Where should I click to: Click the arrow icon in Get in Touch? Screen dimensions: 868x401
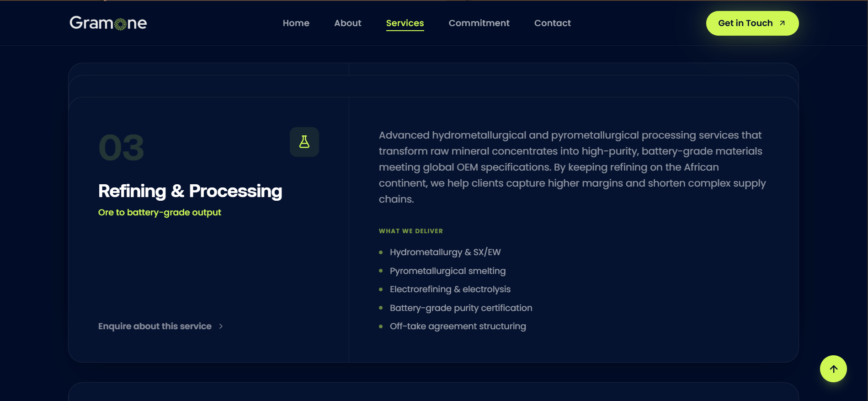pos(783,23)
